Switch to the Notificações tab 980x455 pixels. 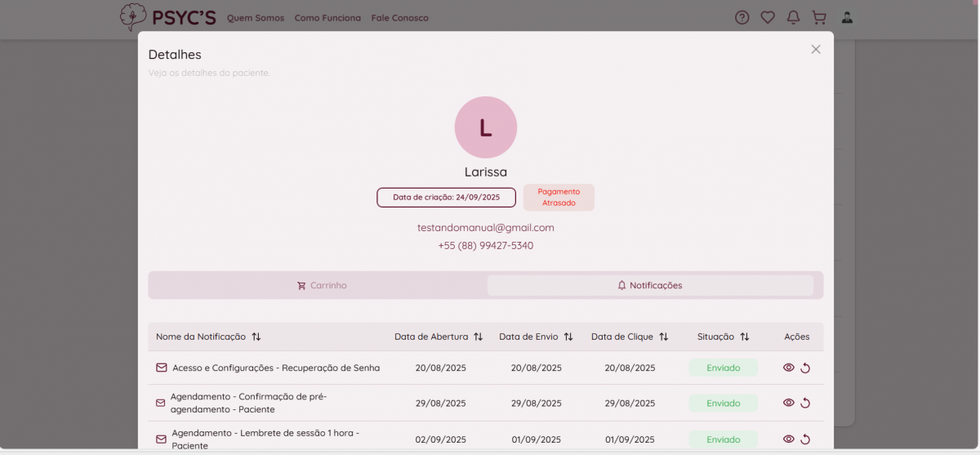point(650,286)
